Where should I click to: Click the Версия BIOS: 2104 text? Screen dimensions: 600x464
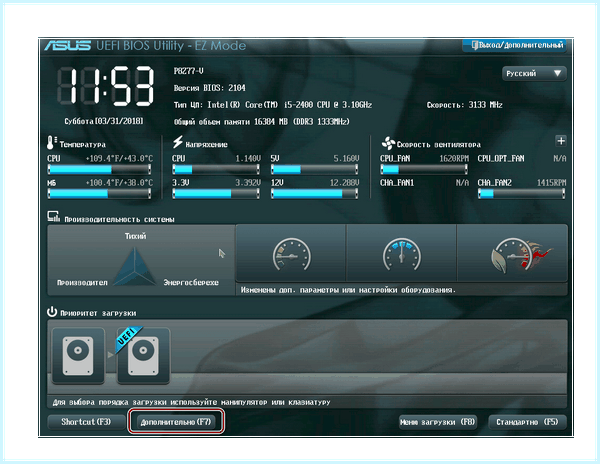209,88
